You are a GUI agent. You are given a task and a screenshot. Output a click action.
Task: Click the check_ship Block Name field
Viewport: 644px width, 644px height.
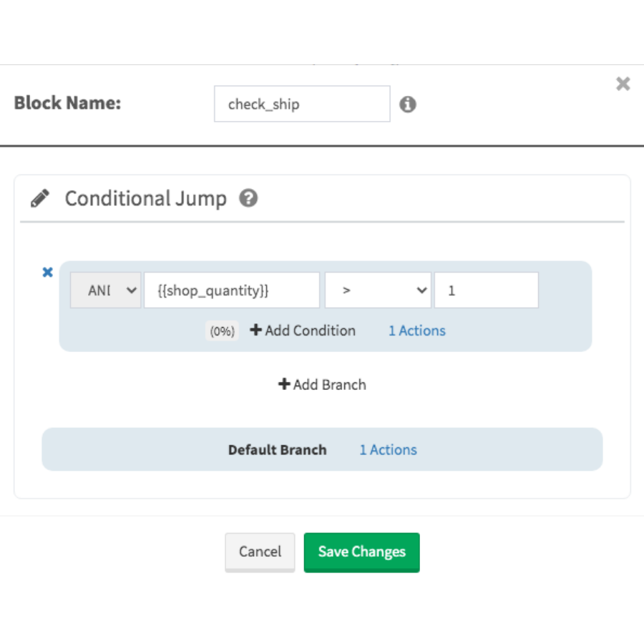click(x=301, y=104)
